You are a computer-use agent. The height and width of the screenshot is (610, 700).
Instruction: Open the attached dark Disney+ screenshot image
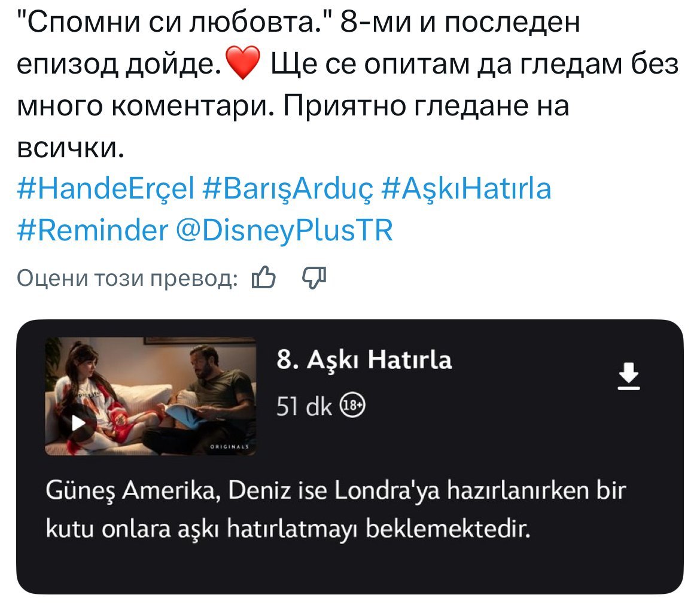coord(350,457)
